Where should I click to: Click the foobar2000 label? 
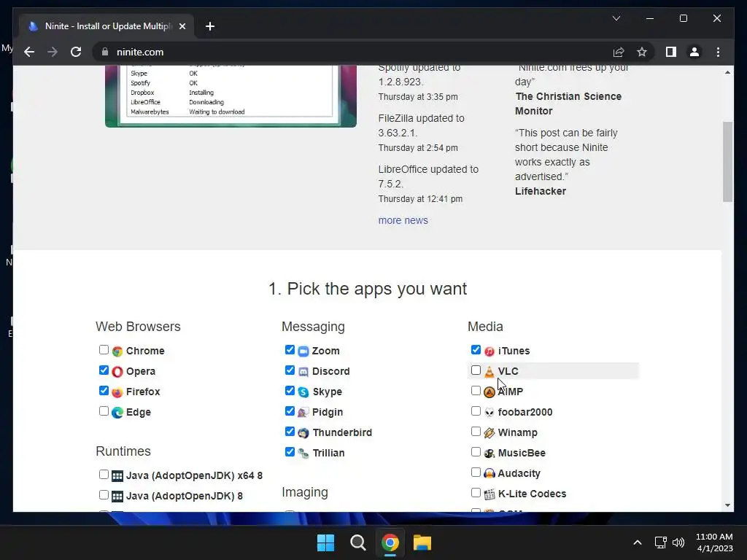pos(525,413)
